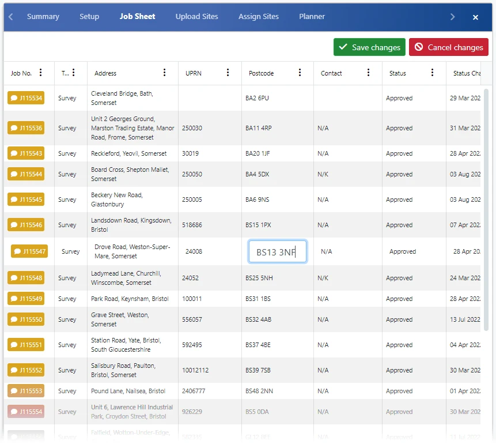Click the comment icon on job J115550
This screenshot has height=448, width=496.
14,319
